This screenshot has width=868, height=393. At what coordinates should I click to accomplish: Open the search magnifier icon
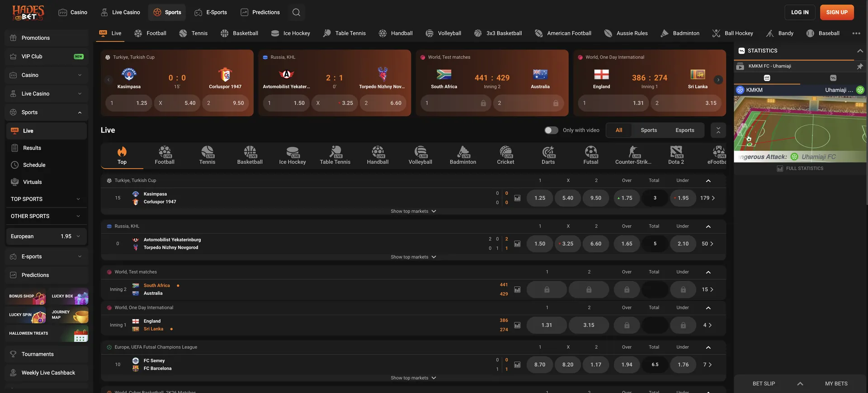[296, 12]
